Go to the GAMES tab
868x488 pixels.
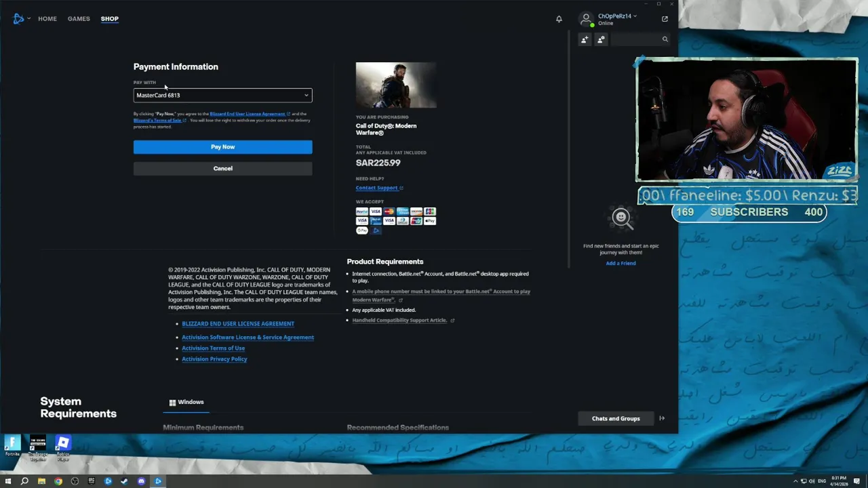(x=79, y=19)
